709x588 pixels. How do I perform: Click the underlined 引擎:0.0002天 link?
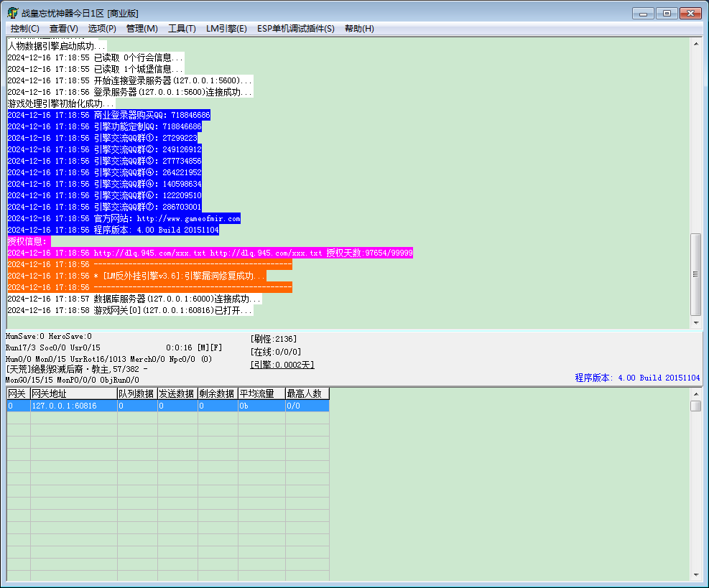click(x=282, y=365)
